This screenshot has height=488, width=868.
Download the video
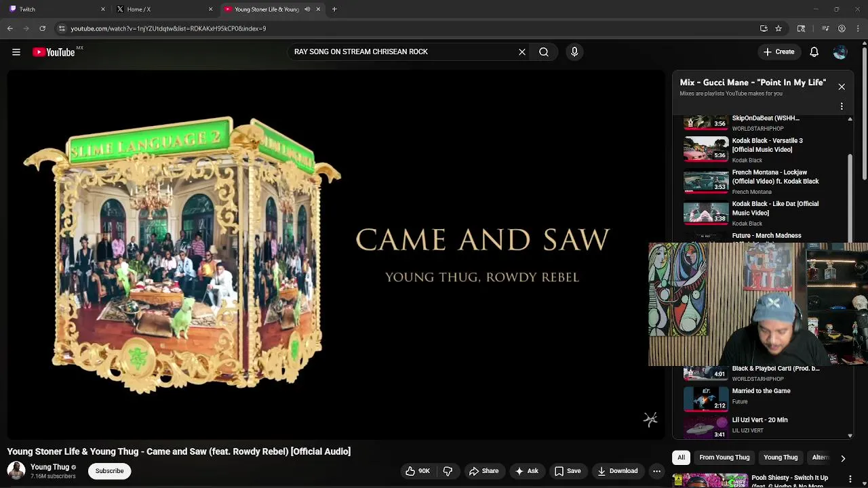(x=617, y=471)
